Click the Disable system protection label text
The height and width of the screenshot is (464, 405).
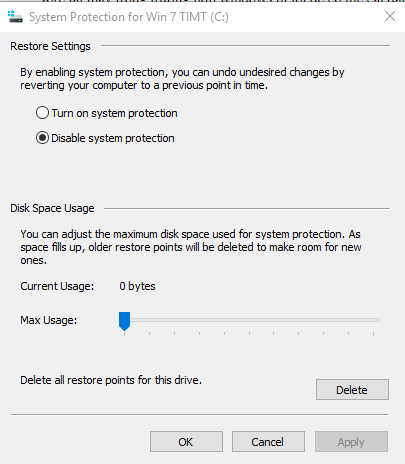pos(113,138)
